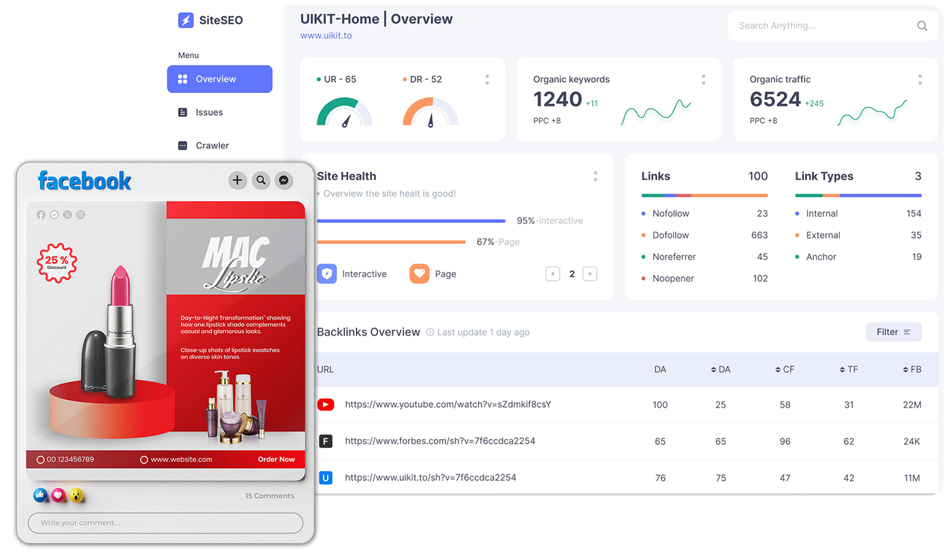Click the Wow emoji reaction
Viewport: 952px width, 560px height.
coord(76,495)
